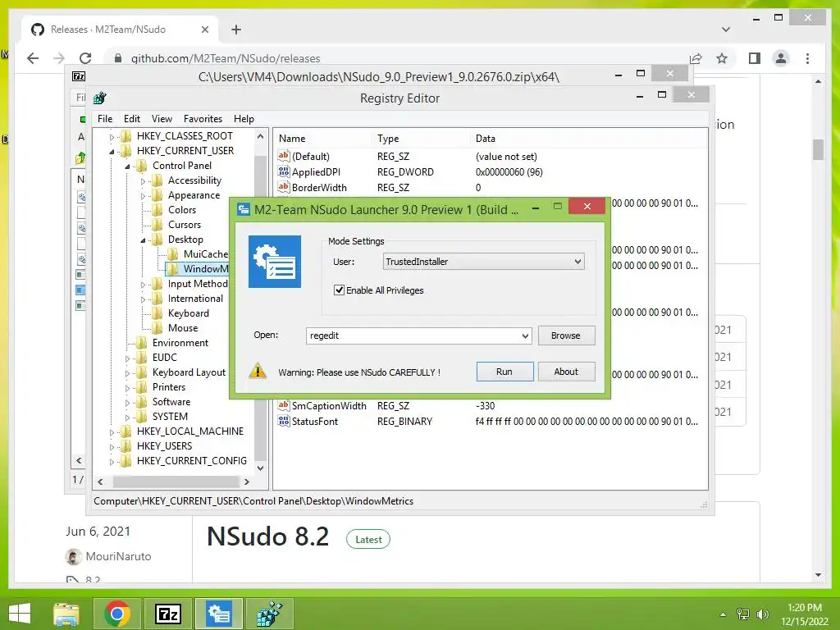Click the BorderWidth value string icon
The image size is (840, 630).
283,187
